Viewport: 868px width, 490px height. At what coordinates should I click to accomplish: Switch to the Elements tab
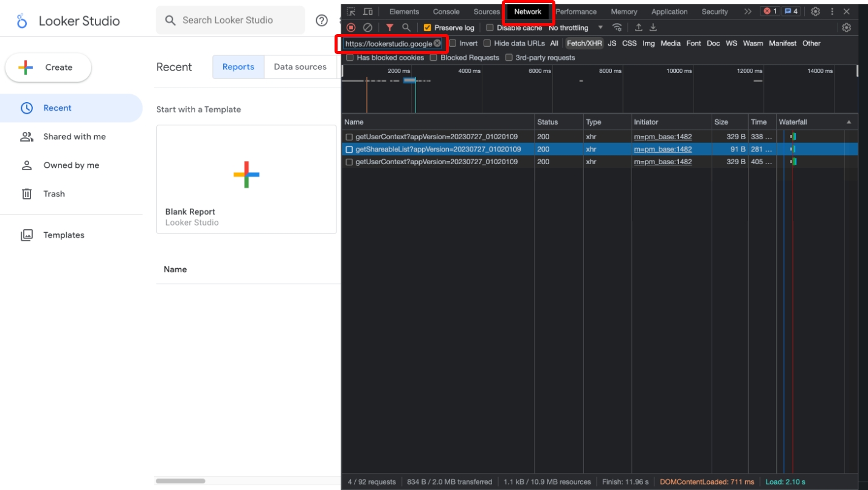pos(404,12)
